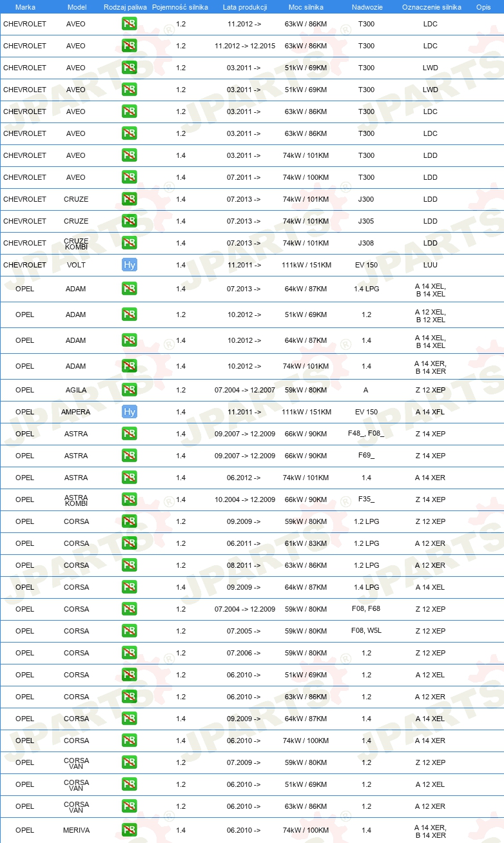Viewport: 504px width, 843px height.
Task: Click the petrol icon in the Corsa 07.2006 row
Action: click(130, 653)
